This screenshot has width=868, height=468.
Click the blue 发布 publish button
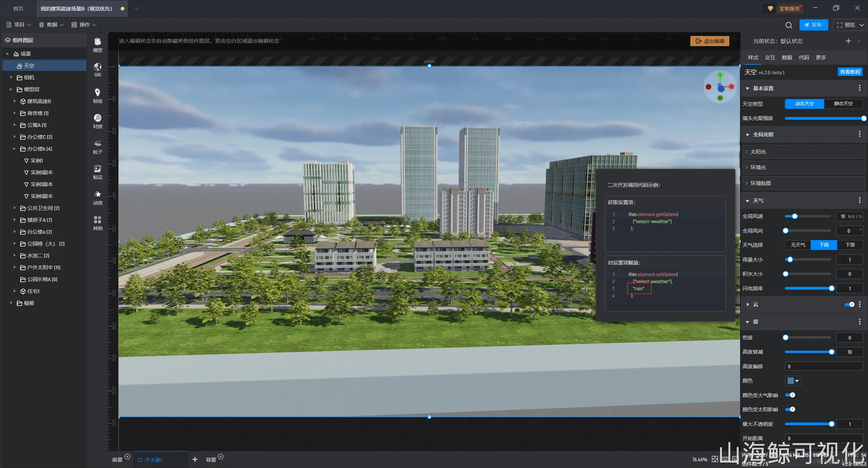[x=813, y=25]
